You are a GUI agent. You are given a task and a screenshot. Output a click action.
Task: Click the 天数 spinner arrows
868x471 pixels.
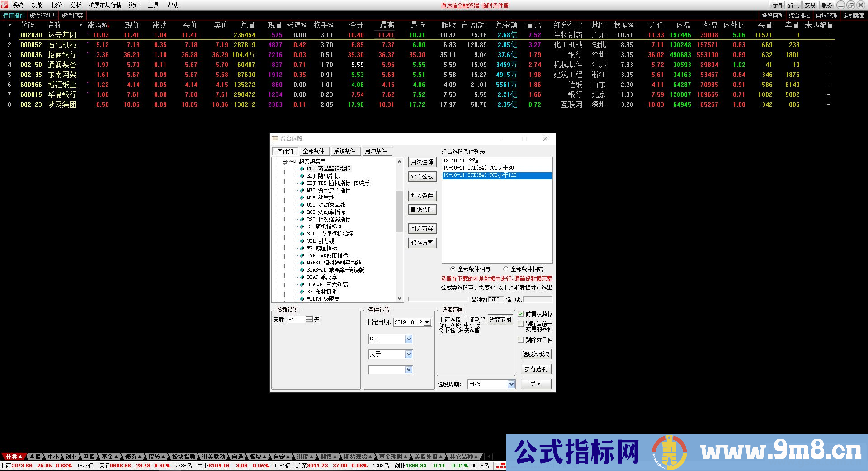(x=309, y=320)
